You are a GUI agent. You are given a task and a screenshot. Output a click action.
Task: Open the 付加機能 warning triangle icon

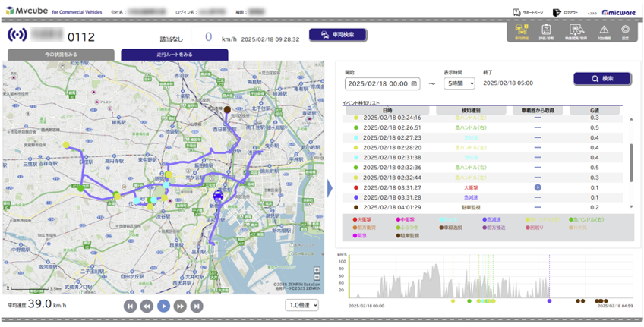point(605,31)
